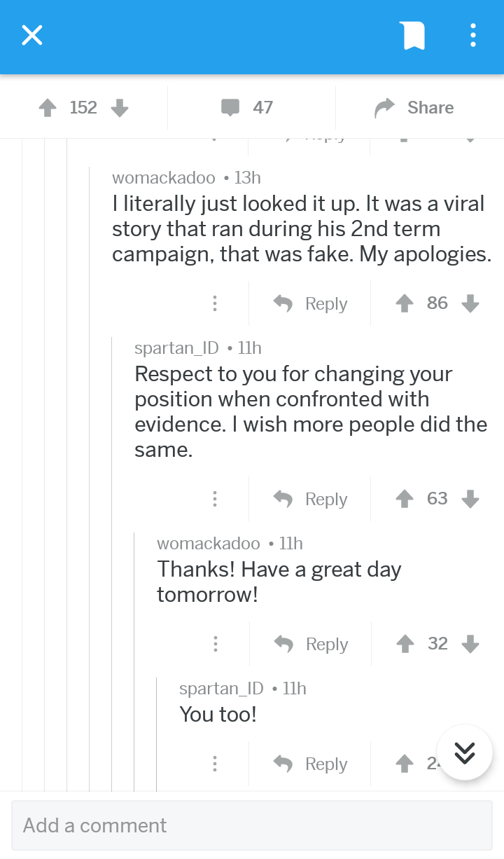The image size is (504, 859).
Task: Upvote the post with 152 points
Action: click(x=47, y=107)
